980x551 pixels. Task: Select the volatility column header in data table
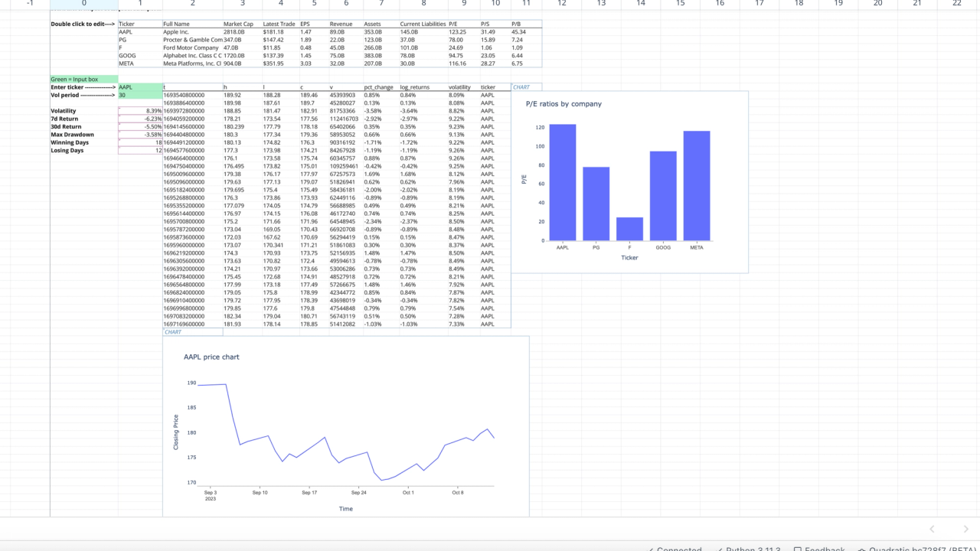(x=463, y=87)
